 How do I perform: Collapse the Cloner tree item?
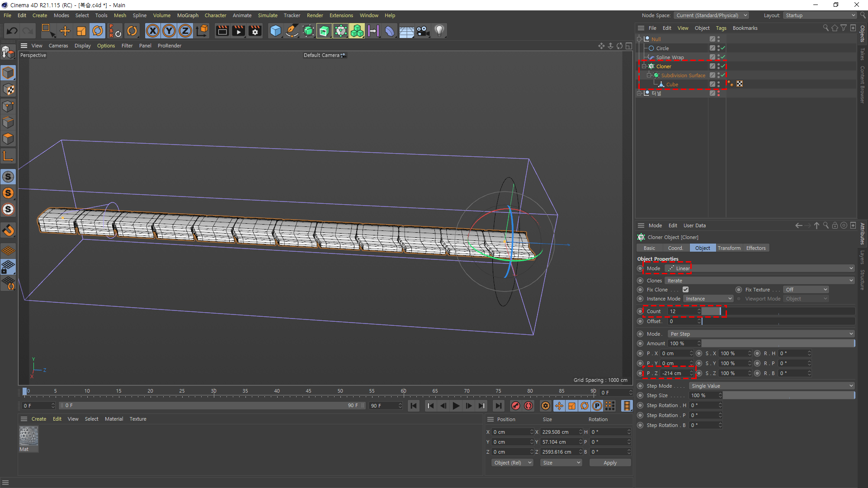tap(644, 66)
